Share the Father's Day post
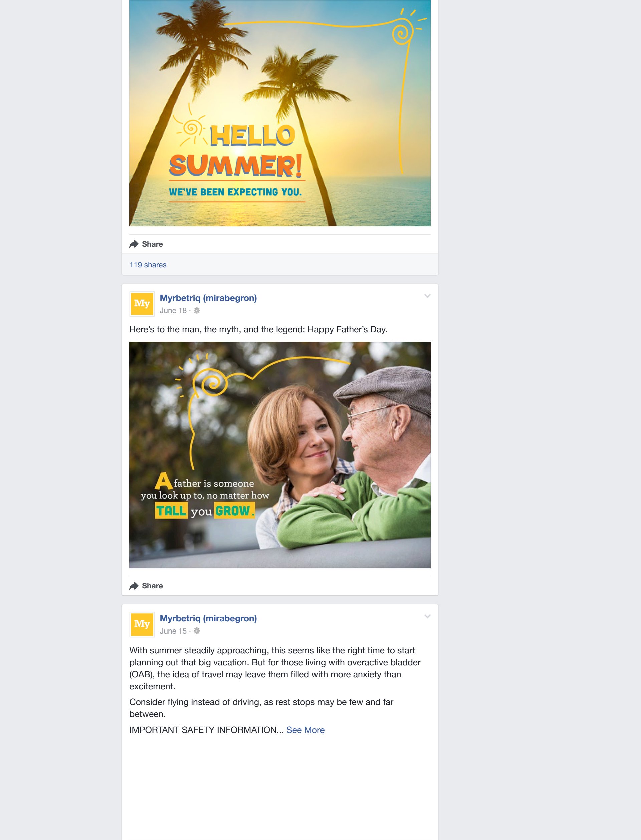This screenshot has width=641, height=840. coord(146,586)
